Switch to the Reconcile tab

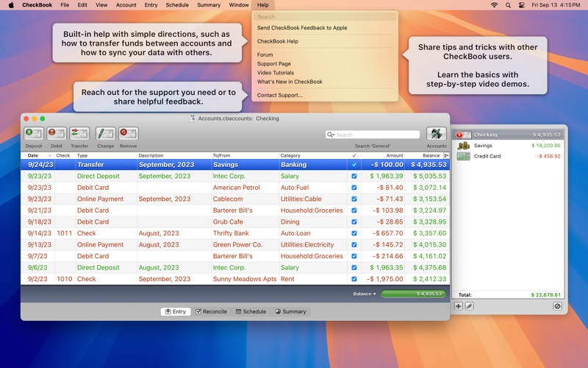[211, 311]
